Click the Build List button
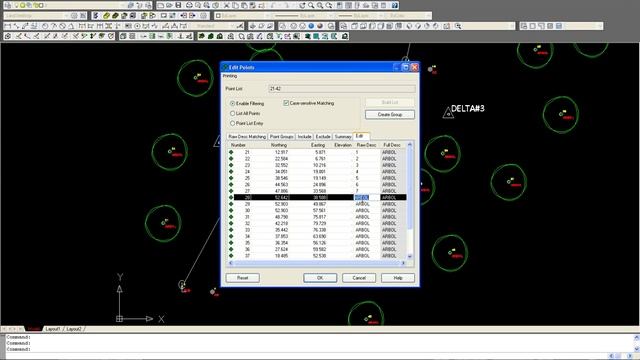Image resolution: width=640 pixels, height=360 pixels. click(x=390, y=102)
